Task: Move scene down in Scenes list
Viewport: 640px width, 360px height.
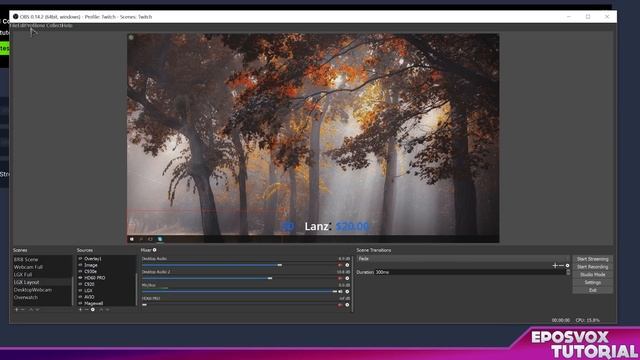Action: pos(38,310)
